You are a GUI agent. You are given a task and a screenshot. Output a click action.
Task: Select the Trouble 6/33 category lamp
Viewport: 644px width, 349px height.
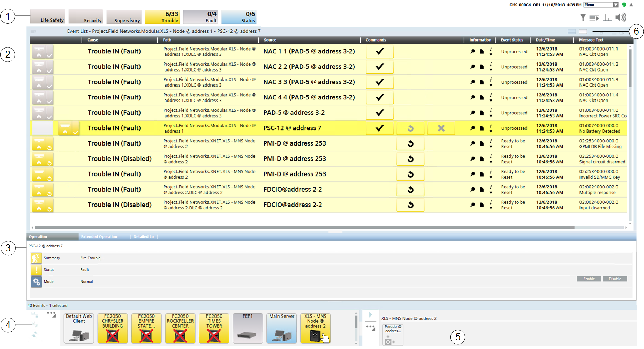click(162, 17)
